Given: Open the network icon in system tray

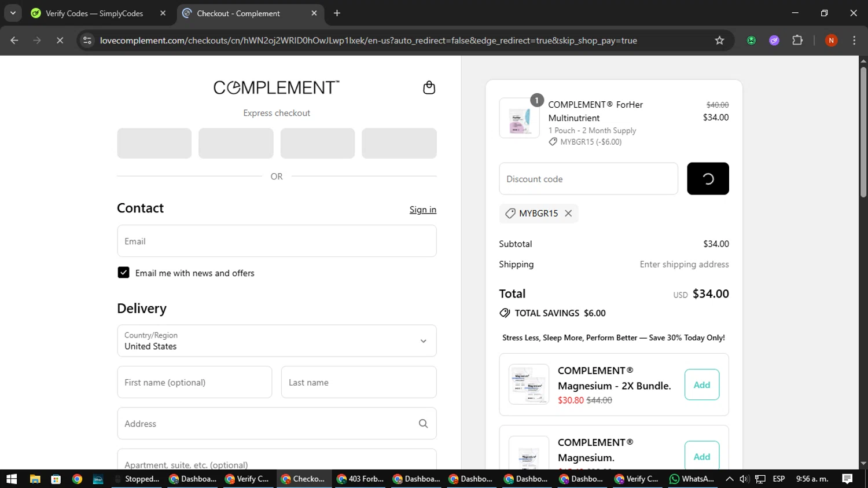Looking at the screenshot, I should click(760, 479).
